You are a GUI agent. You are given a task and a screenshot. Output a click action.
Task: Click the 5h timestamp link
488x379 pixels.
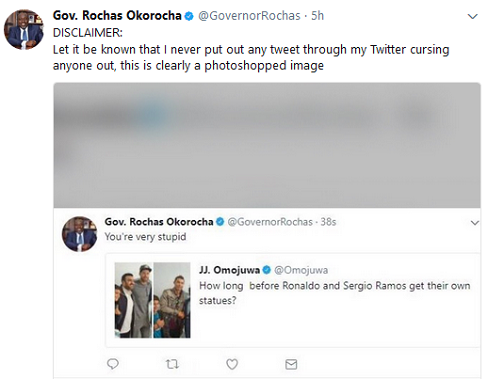point(317,16)
